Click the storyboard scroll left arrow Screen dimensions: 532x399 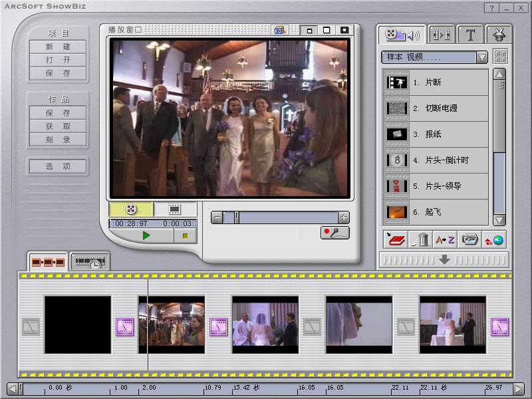(x=12, y=389)
